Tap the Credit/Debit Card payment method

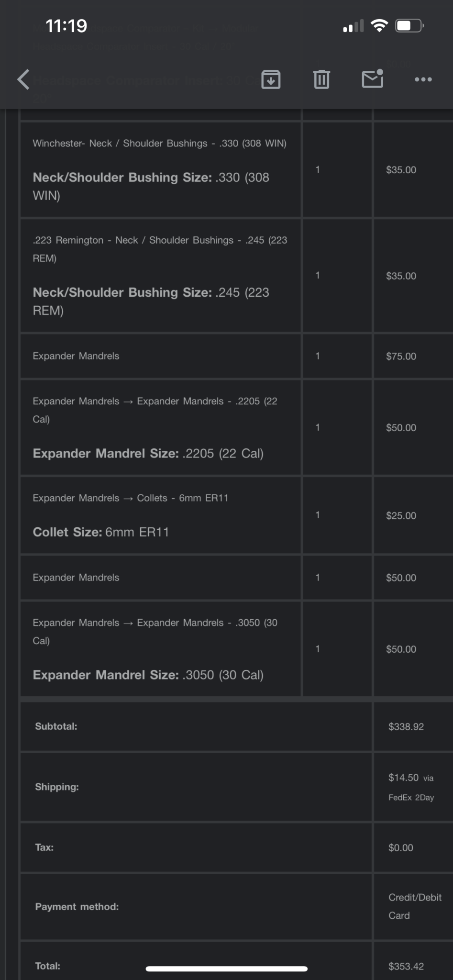[x=415, y=906]
